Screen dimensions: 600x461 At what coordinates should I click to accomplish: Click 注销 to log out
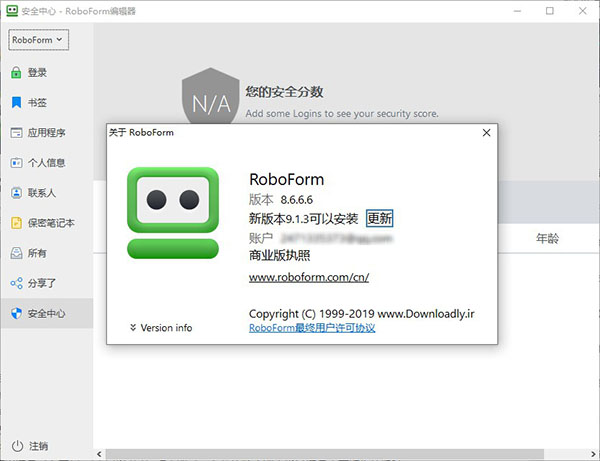(x=39, y=446)
